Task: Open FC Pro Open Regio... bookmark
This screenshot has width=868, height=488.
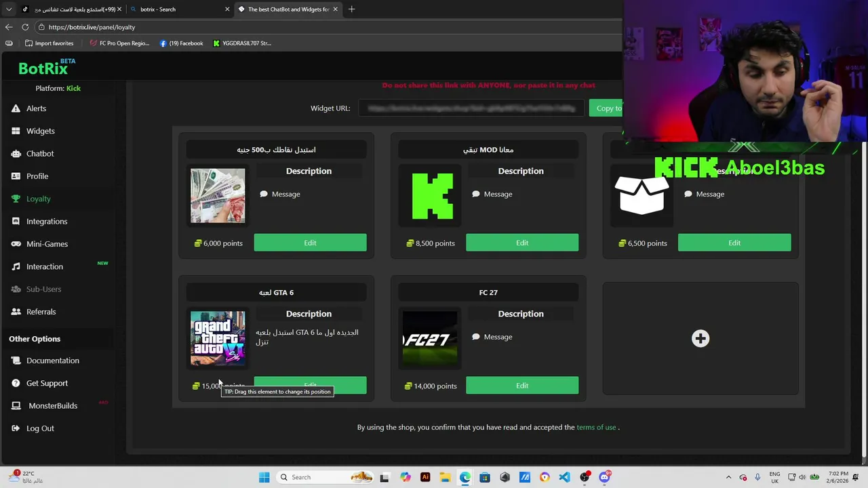Action: point(119,43)
